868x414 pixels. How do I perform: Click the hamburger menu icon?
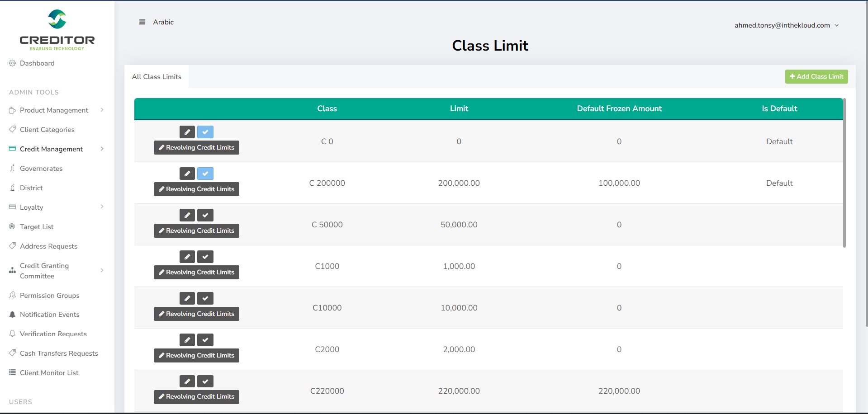pyautogui.click(x=142, y=22)
